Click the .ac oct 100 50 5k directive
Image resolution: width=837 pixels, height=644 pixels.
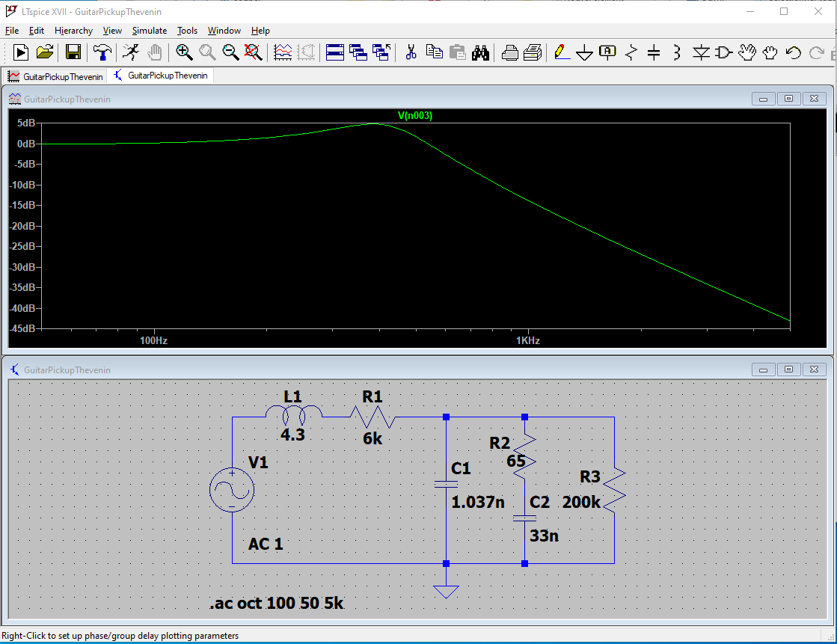coord(277,604)
